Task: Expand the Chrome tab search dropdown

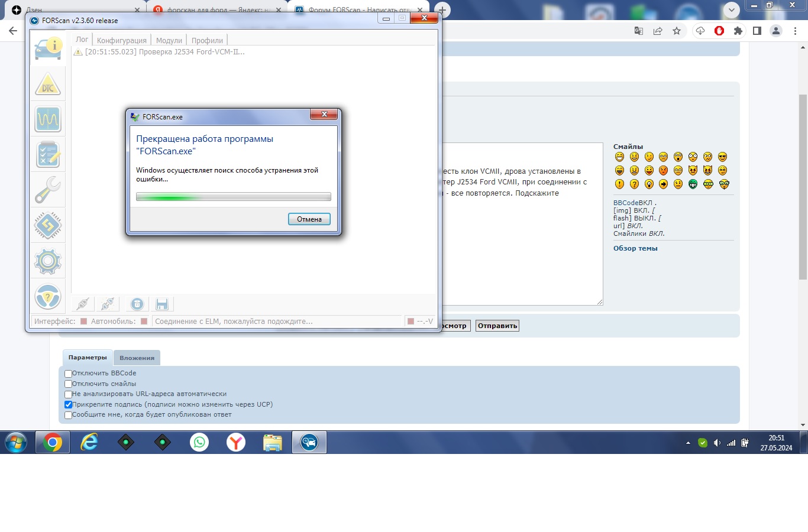Action: click(732, 9)
